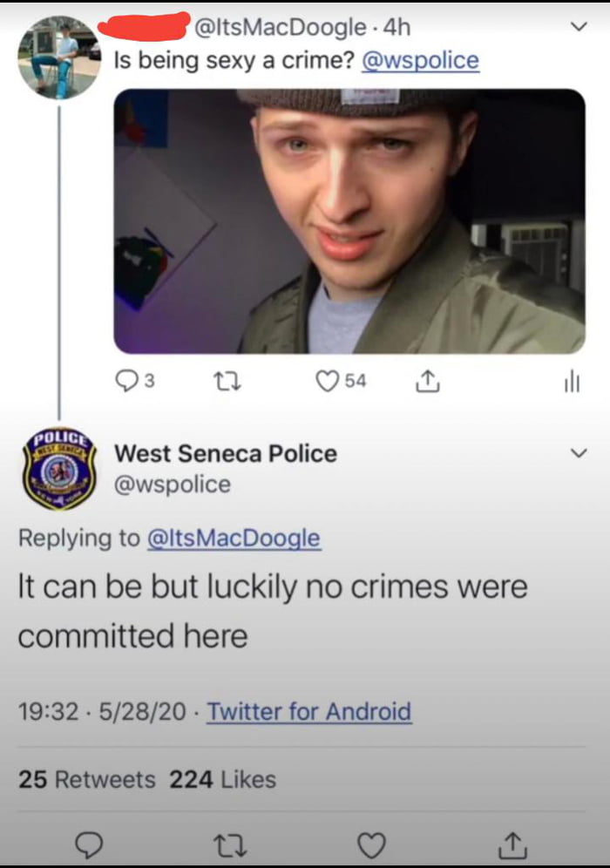This screenshot has width=610, height=868.
Task: Open the reply bubble icon at the bottom bar
Action: [91, 844]
